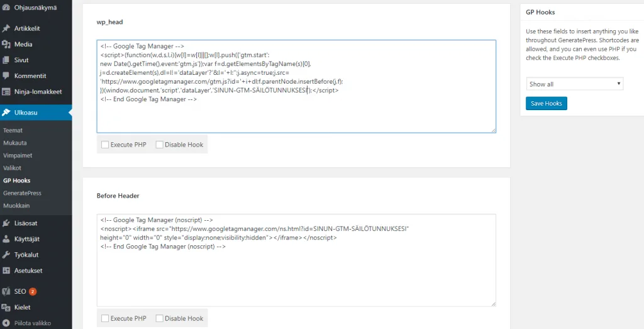This screenshot has height=329, width=644.
Task: Click the Kommentit speech bubble icon
Action: [6, 76]
